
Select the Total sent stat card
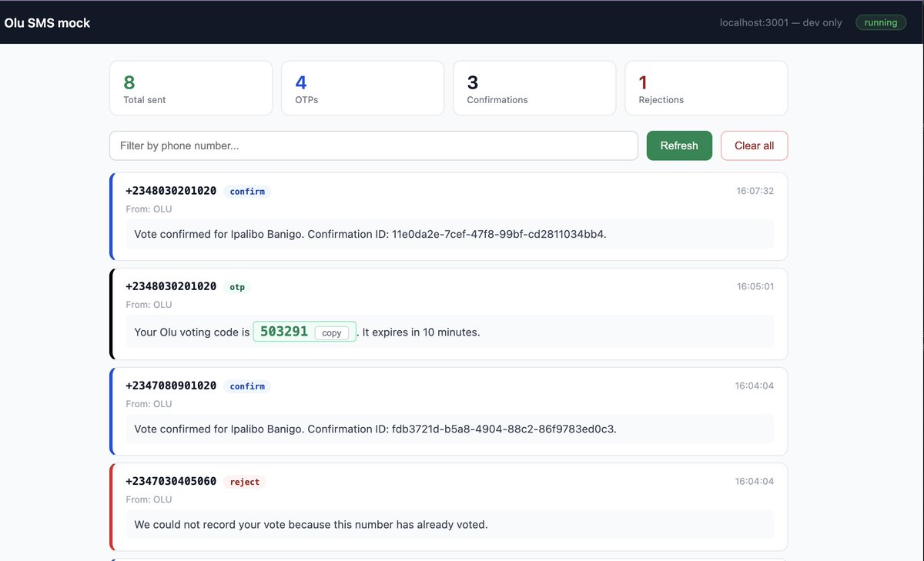pos(191,88)
